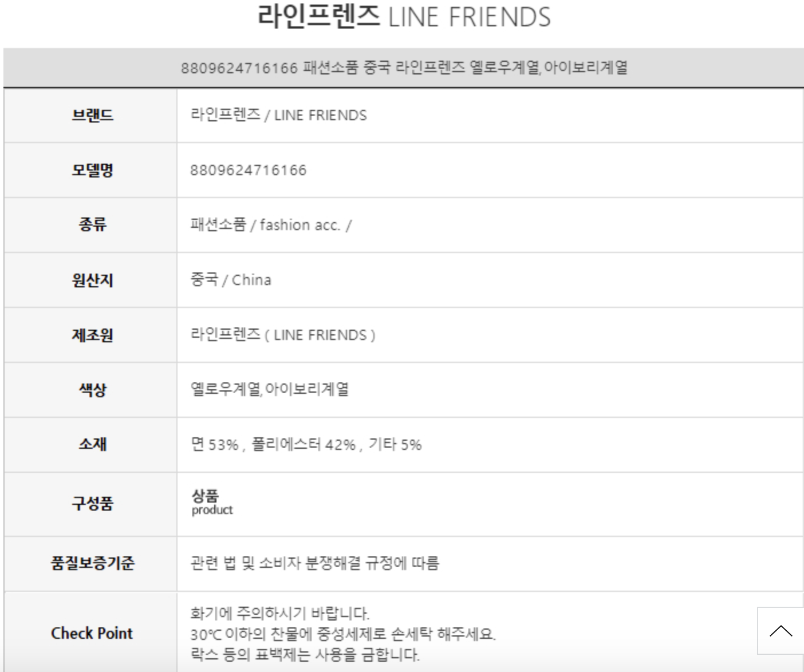Click the 중국 / China origin value

tap(231, 280)
